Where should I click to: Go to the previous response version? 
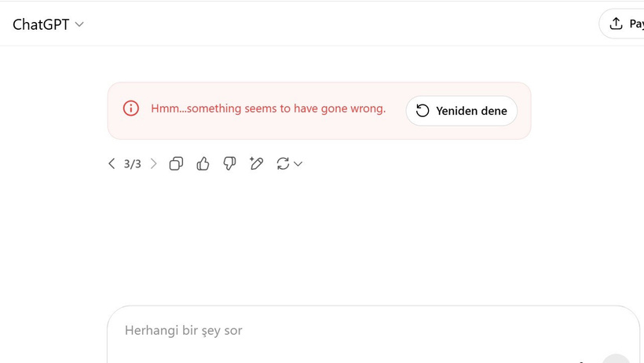point(112,163)
